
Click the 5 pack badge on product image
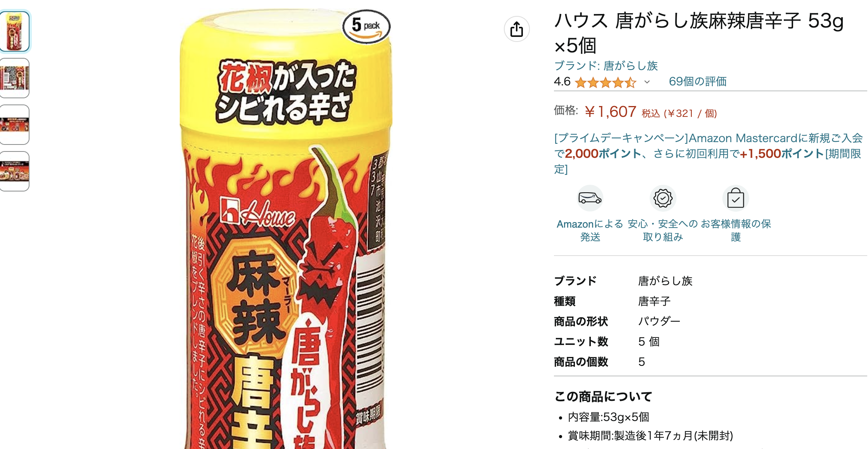tap(366, 26)
